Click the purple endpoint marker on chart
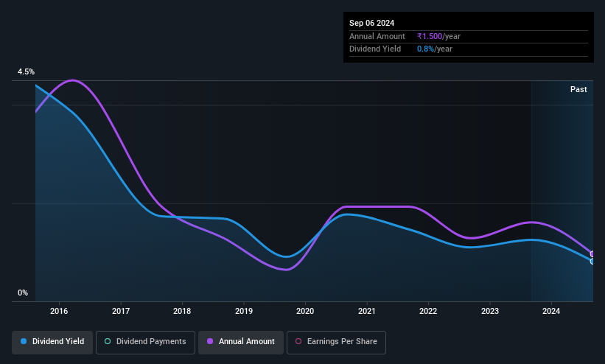Screen dimensions: 605x364 (x=592, y=254)
